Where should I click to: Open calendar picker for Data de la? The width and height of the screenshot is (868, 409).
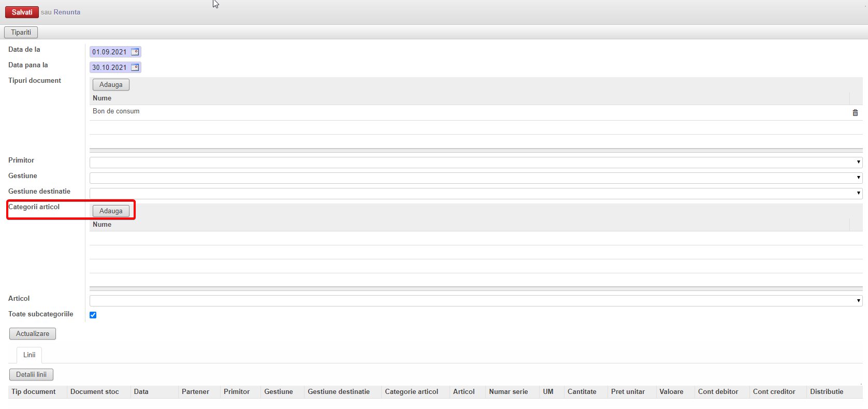pos(135,52)
